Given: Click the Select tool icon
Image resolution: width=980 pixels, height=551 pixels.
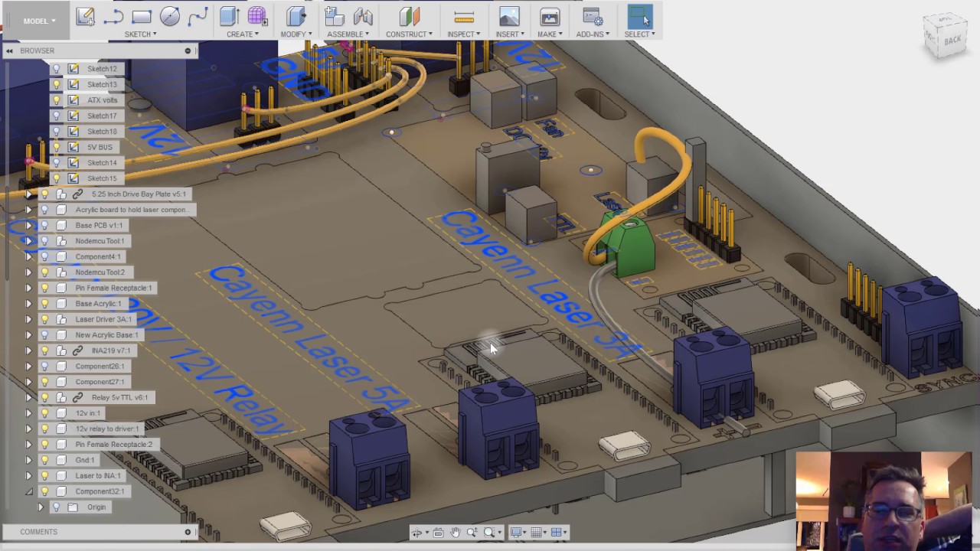Looking at the screenshot, I should [x=639, y=16].
